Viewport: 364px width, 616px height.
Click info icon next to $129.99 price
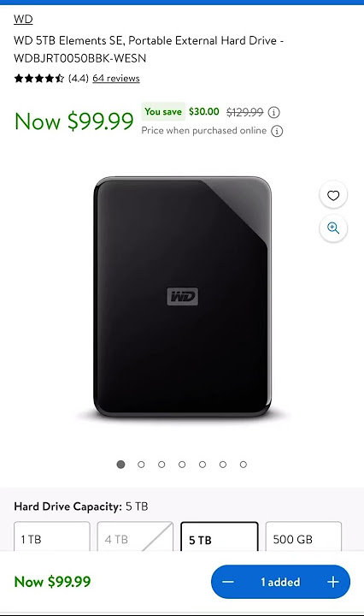click(273, 113)
